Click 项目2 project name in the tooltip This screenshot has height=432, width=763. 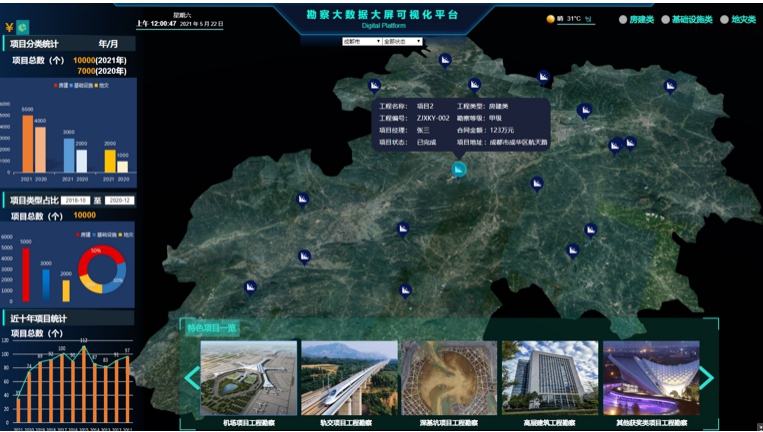[425, 106]
